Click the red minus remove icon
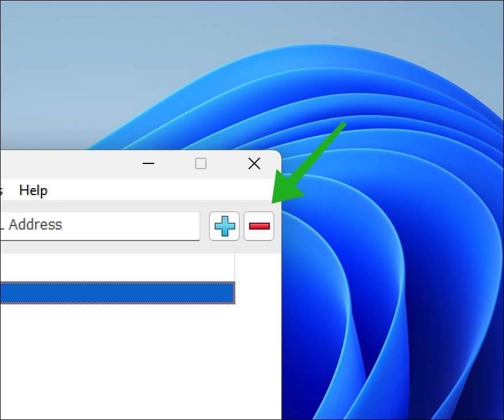The width and height of the screenshot is (504, 420). (x=259, y=226)
